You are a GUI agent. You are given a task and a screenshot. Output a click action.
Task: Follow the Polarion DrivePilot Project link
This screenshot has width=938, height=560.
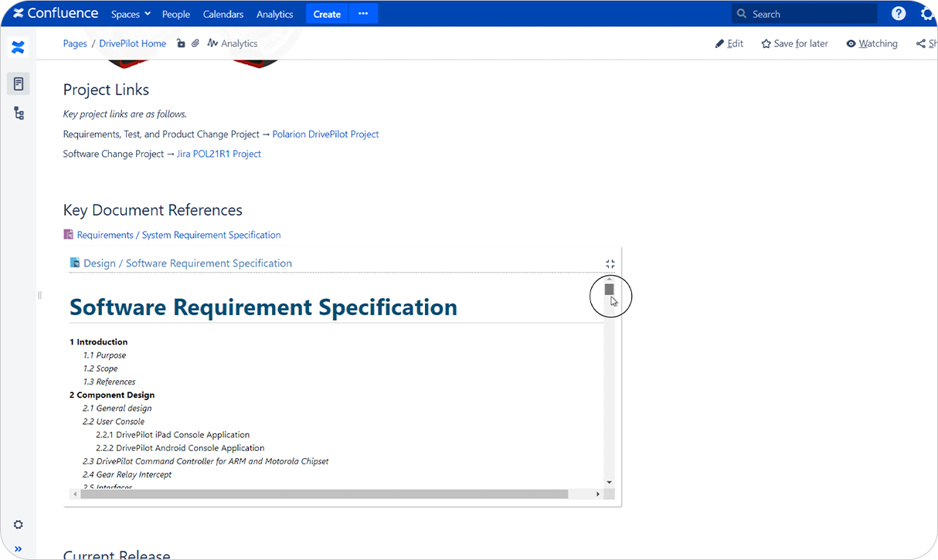(x=325, y=134)
